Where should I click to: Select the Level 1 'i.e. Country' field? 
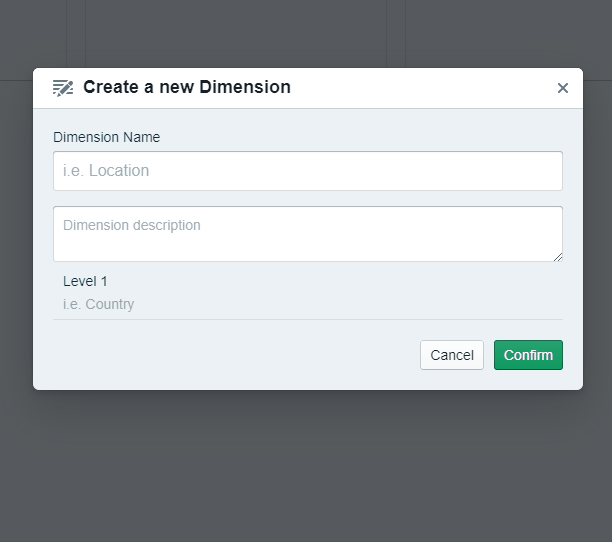[x=308, y=304]
